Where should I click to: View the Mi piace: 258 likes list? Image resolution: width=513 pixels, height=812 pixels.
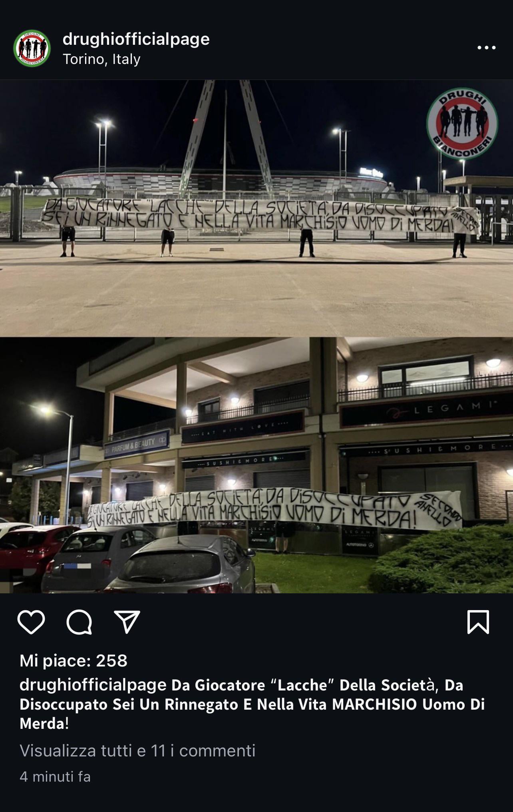click(x=74, y=661)
